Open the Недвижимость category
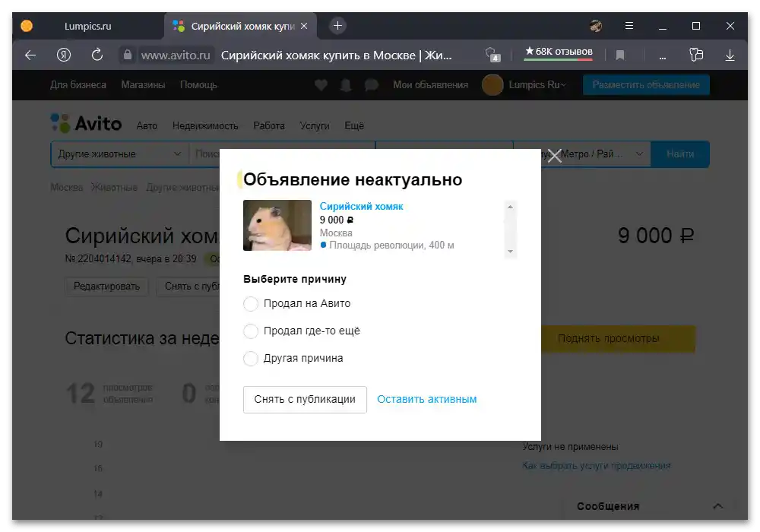The image size is (760, 532). (205, 126)
